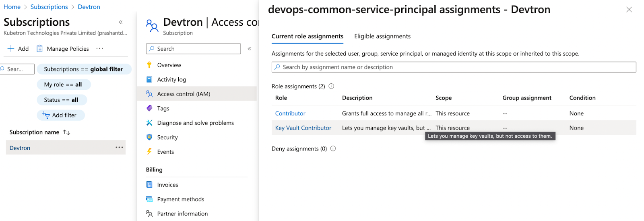This screenshot has height=221, width=644.
Task: Select the Devtron subscription row
Action: (66, 148)
